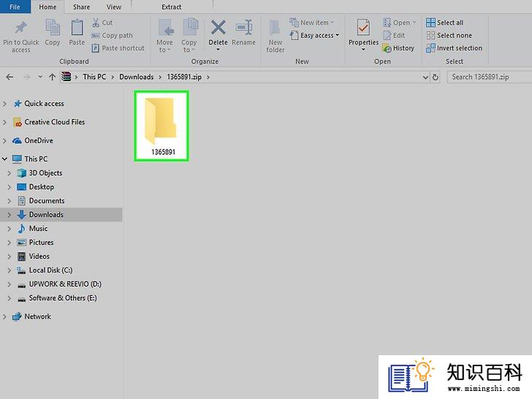
Task: Click archive icon in address bar
Action: coord(66,77)
